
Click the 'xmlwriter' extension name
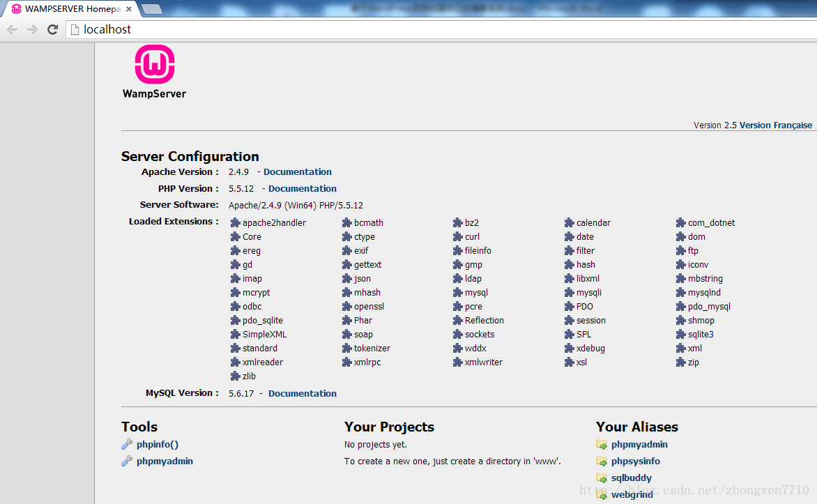(x=484, y=362)
